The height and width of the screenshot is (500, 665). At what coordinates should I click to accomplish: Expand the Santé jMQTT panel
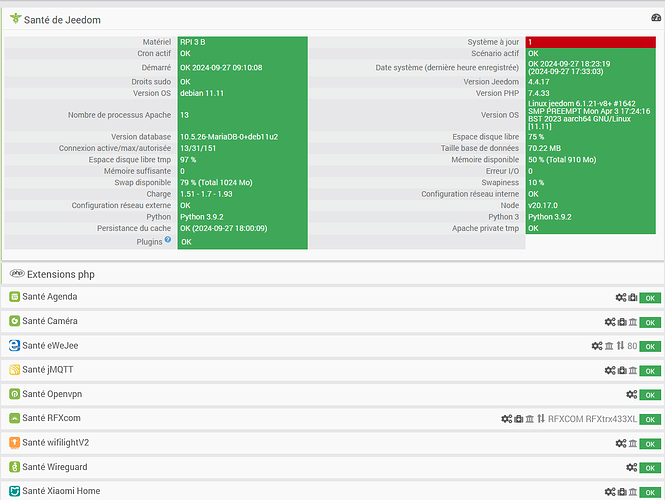coord(48,370)
